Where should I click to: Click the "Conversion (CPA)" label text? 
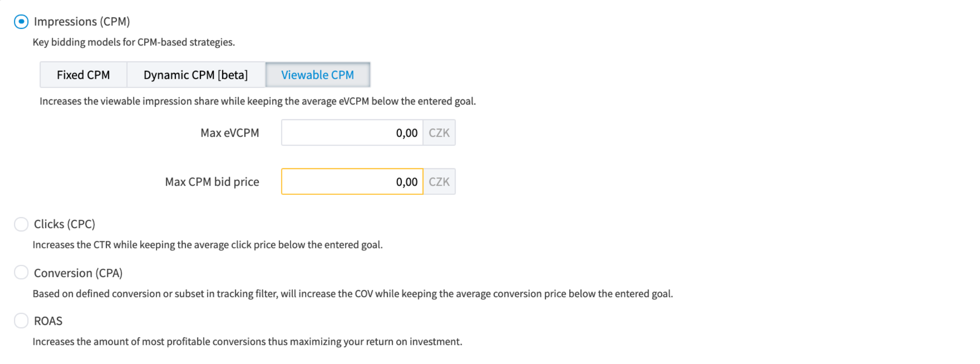(78, 273)
